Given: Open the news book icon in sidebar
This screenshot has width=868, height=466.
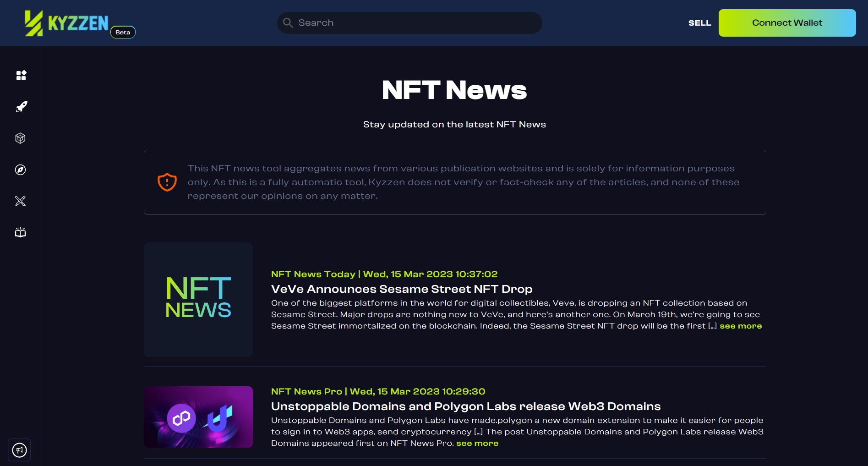Looking at the screenshot, I should 20,232.
